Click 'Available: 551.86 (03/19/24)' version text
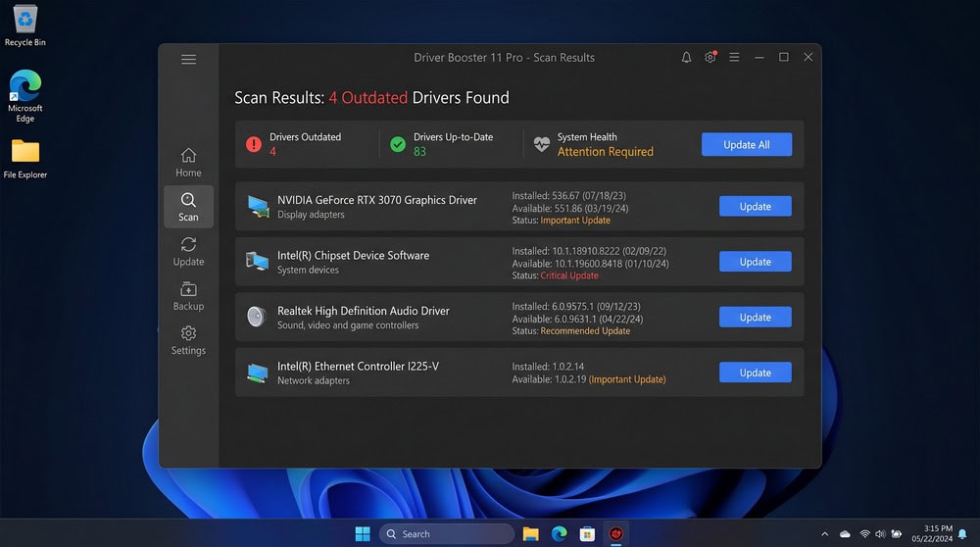This screenshot has height=547, width=980. coord(570,208)
